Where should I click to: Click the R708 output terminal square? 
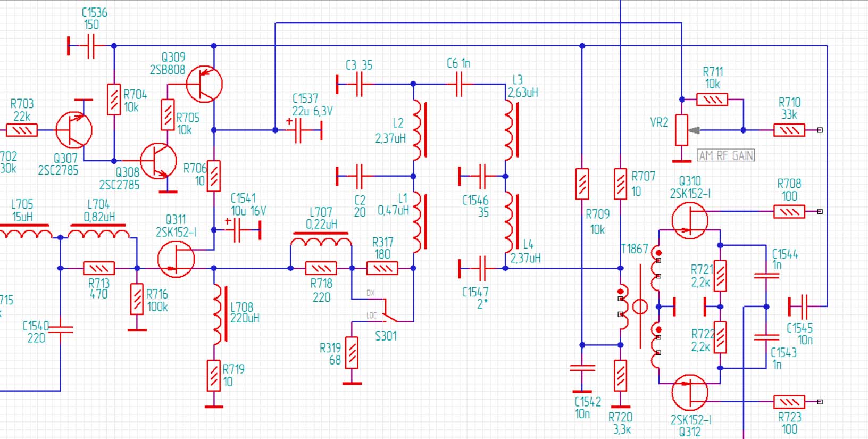pyautogui.click(x=820, y=212)
